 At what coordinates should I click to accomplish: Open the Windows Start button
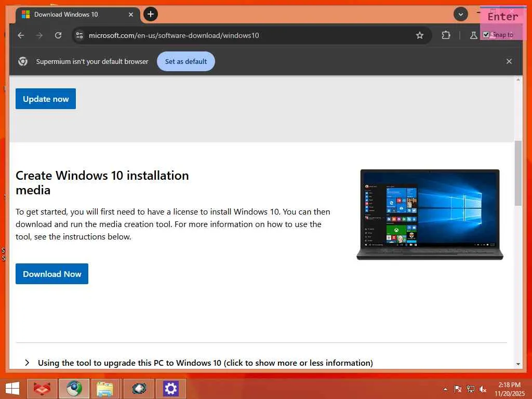coord(12,389)
